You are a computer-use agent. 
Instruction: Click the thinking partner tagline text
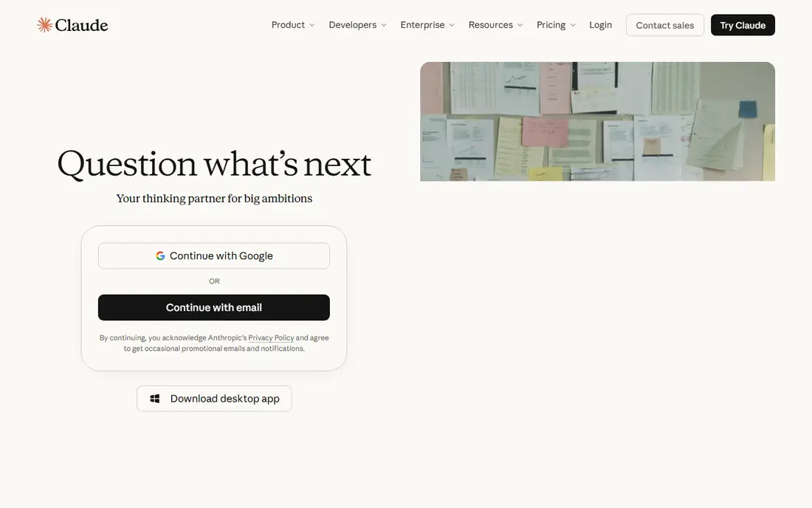click(214, 199)
